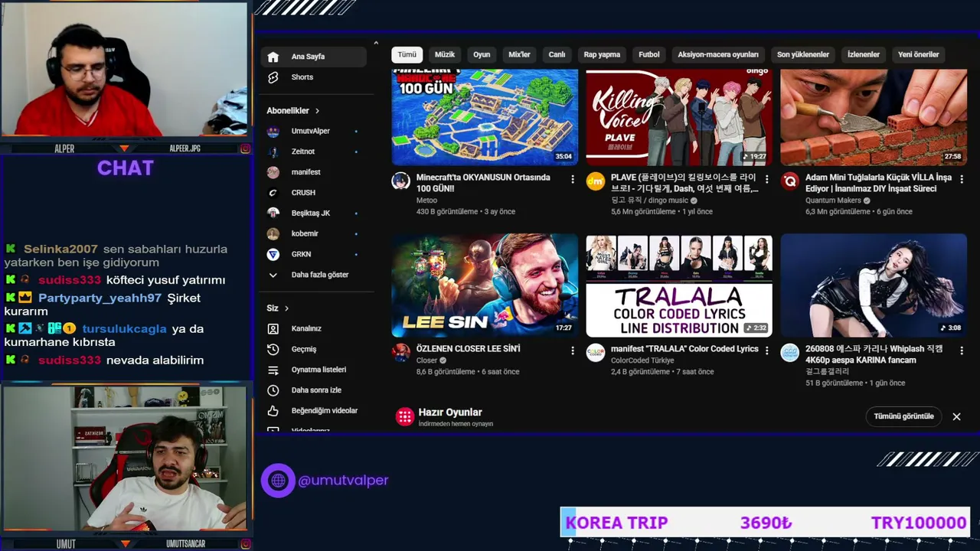Image resolution: width=980 pixels, height=551 pixels.
Task: Open options menu for Whiplash KARINA fancam
Action: point(962,350)
